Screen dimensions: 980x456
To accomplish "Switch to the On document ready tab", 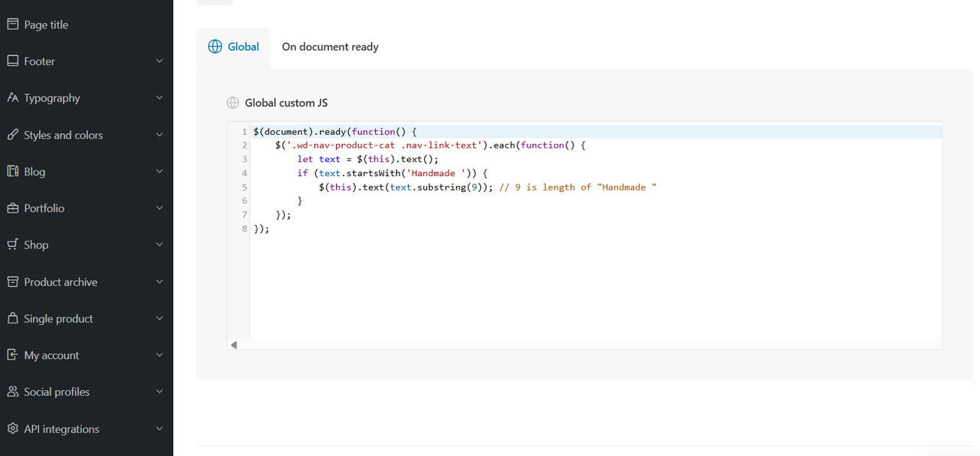I will click(330, 47).
